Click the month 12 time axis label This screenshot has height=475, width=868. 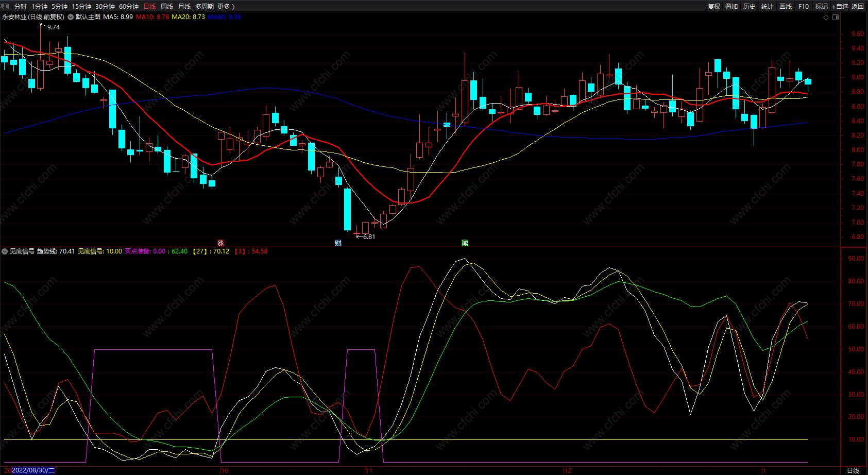pyautogui.click(x=568, y=471)
